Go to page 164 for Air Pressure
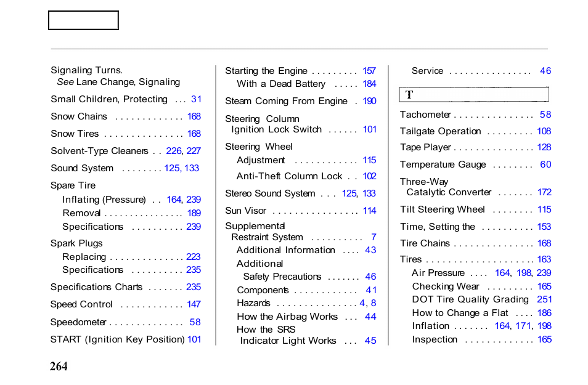Image resolution: width=588 pixels, height=385 pixels. pyautogui.click(x=502, y=272)
